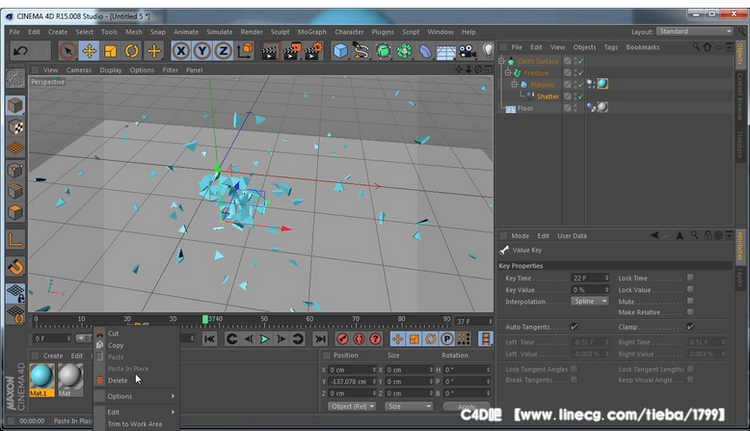750x431 pixels.
Task: Open the Cameras viewport menu
Action: pos(79,70)
